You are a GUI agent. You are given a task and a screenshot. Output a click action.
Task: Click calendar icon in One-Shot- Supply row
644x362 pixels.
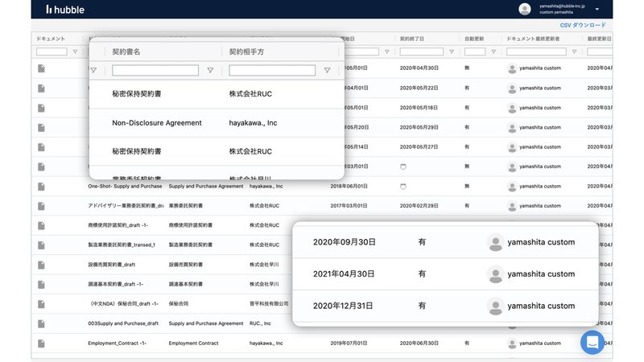click(x=403, y=187)
